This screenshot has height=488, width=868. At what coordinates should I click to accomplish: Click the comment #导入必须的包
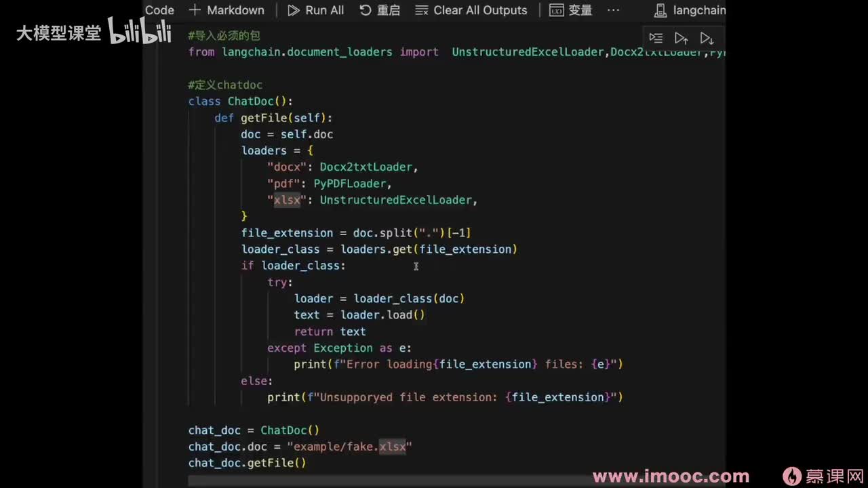[224, 35]
